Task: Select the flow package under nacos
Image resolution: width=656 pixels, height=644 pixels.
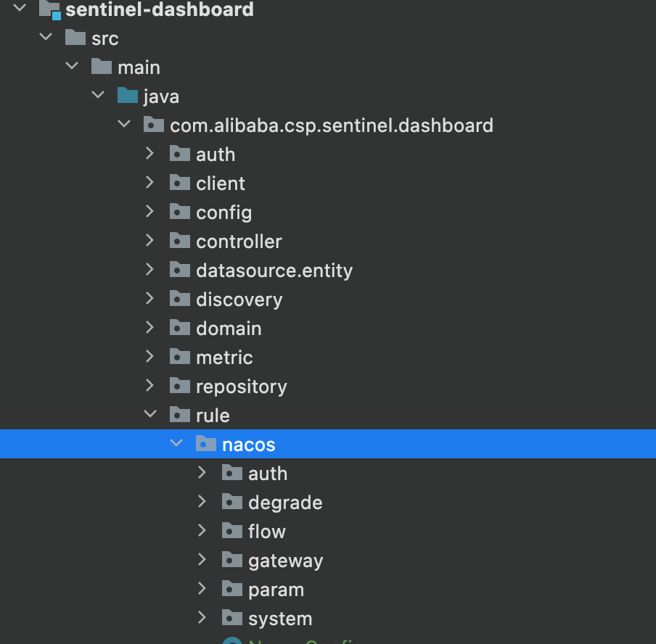Action: pyautogui.click(x=267, y=531)
